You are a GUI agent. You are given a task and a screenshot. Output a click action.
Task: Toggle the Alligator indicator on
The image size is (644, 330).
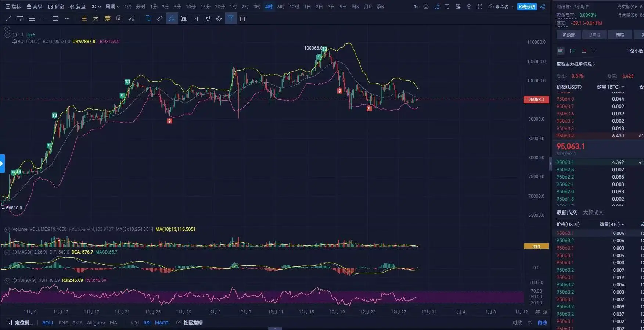point(96,323)
